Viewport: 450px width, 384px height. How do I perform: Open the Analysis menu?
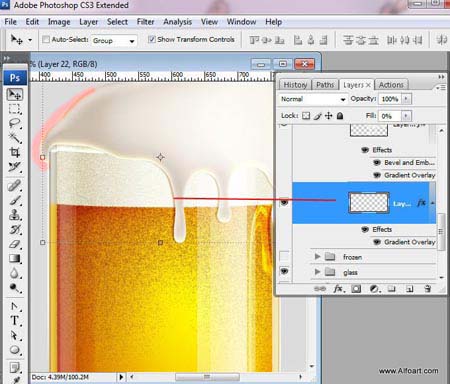177,22
